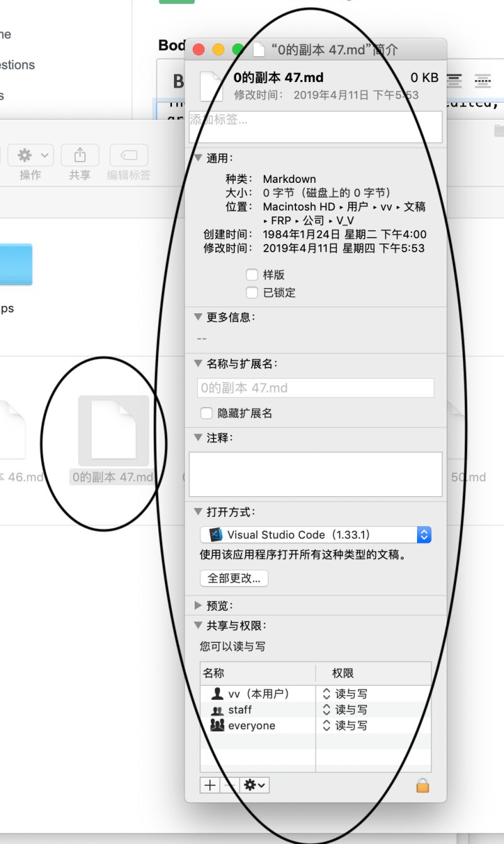Click the Visual Studio Code app icon in 打开方式

click(x=216, y=535)
